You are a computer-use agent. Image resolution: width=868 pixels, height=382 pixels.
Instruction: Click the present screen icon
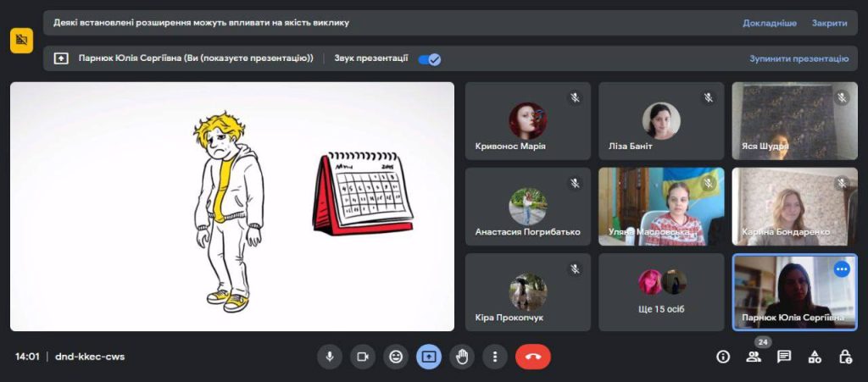429,357
